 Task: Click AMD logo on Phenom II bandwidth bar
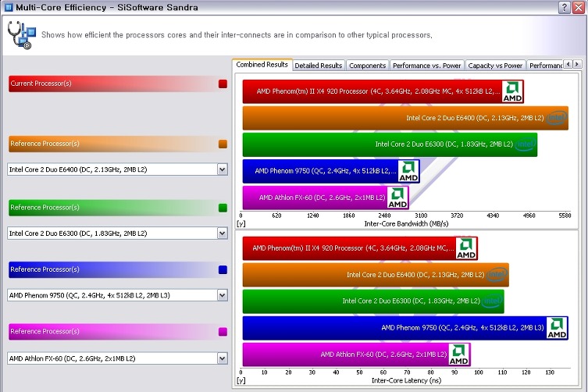coord(512,91)
